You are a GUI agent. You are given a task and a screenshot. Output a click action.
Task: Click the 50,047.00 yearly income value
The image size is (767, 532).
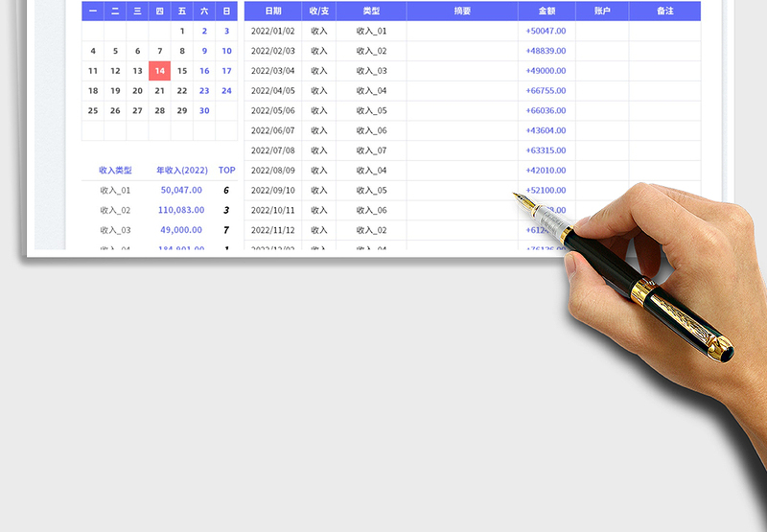[181, 191]
